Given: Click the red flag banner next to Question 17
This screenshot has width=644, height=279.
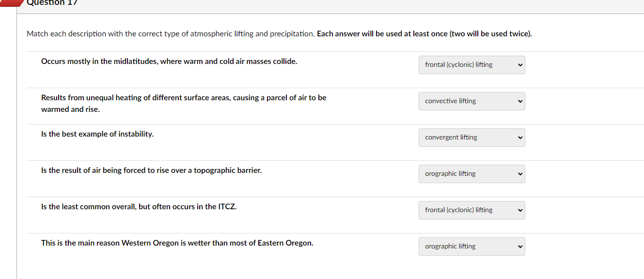Looking at the screenshot, I should [x=10, y=3].
